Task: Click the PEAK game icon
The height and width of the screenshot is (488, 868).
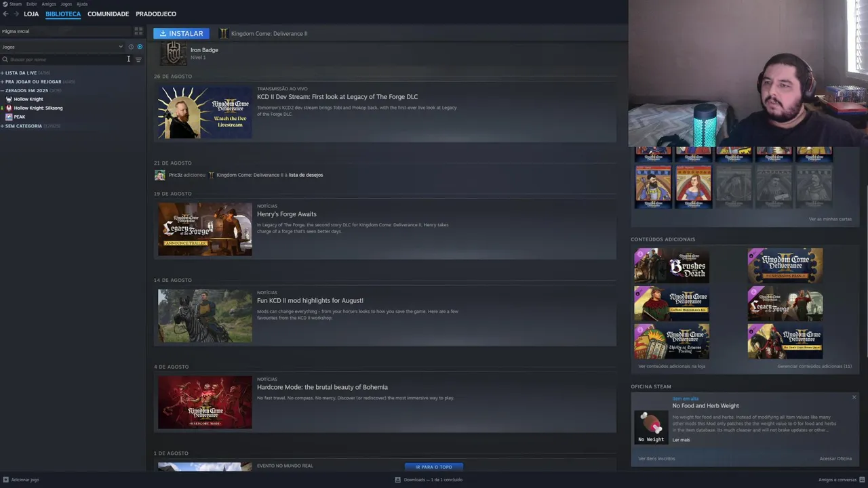Action: tap(9, 117)
